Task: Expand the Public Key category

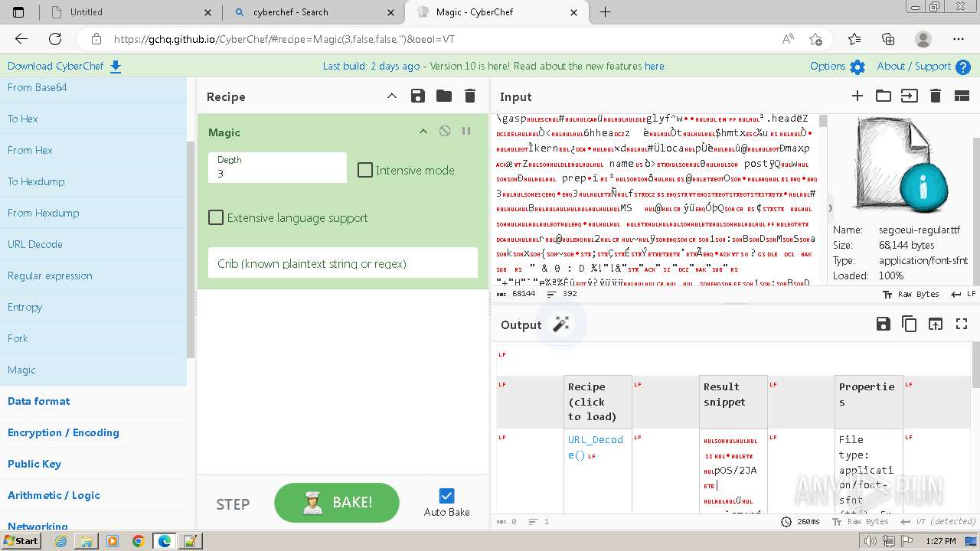Action: click(93, 464)
